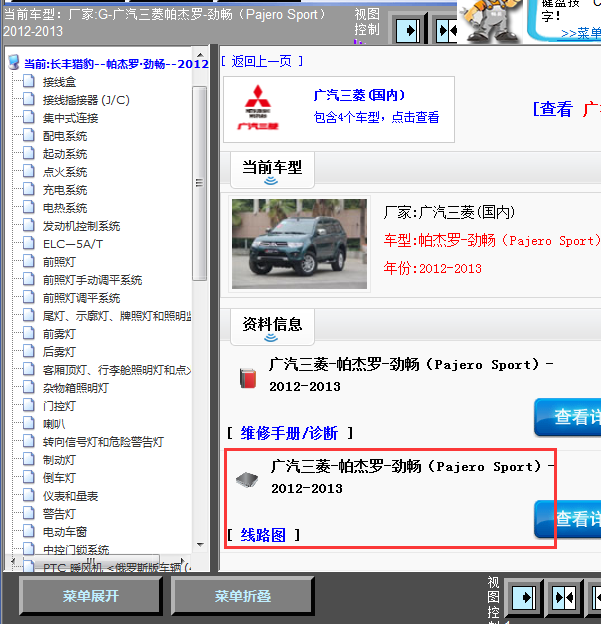
Task: Click the Pajero Sport car thumbnail
Action: click(299, 244)
